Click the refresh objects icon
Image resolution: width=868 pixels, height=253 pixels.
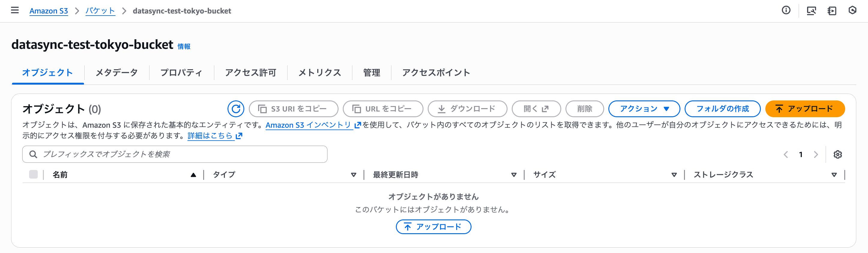pos(236,109)
